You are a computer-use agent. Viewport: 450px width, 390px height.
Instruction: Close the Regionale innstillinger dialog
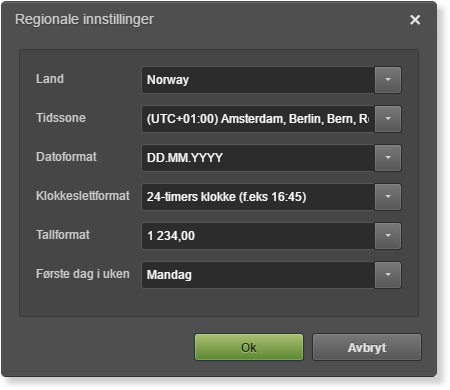coord(415,20)
